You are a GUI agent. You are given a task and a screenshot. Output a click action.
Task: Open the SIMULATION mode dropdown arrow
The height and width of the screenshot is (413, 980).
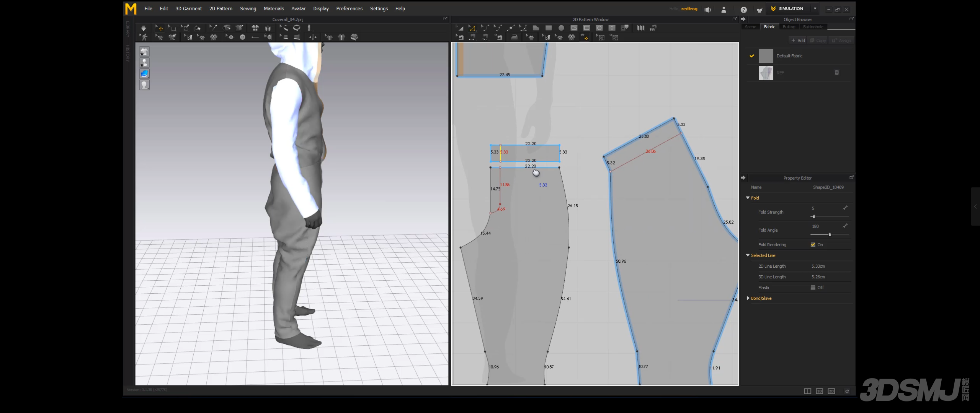(x=815, y=8)
